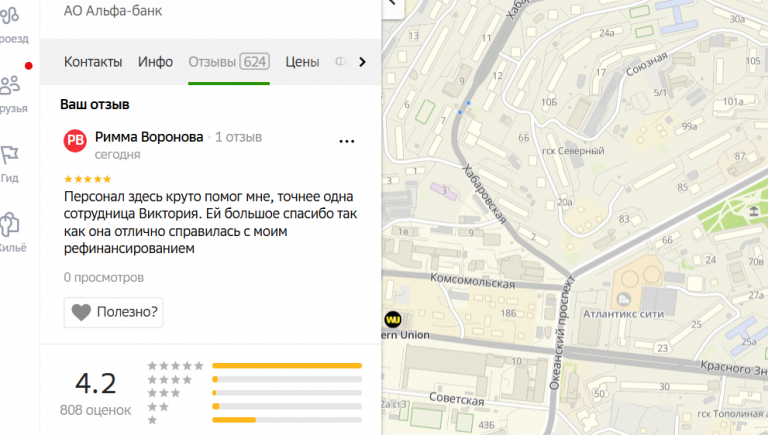Click building 101а on the map
The height and width of the screenshot is (435, 768).
[x=733, y=101]
